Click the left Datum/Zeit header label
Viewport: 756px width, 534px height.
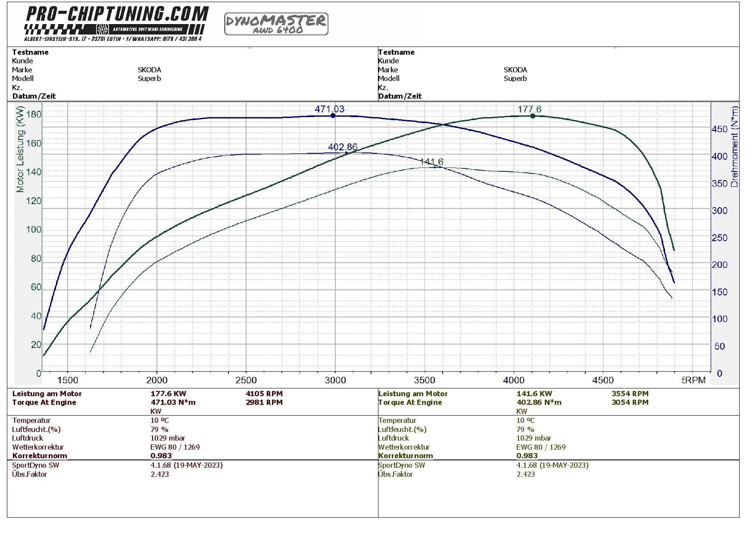[x=34, y=96]
